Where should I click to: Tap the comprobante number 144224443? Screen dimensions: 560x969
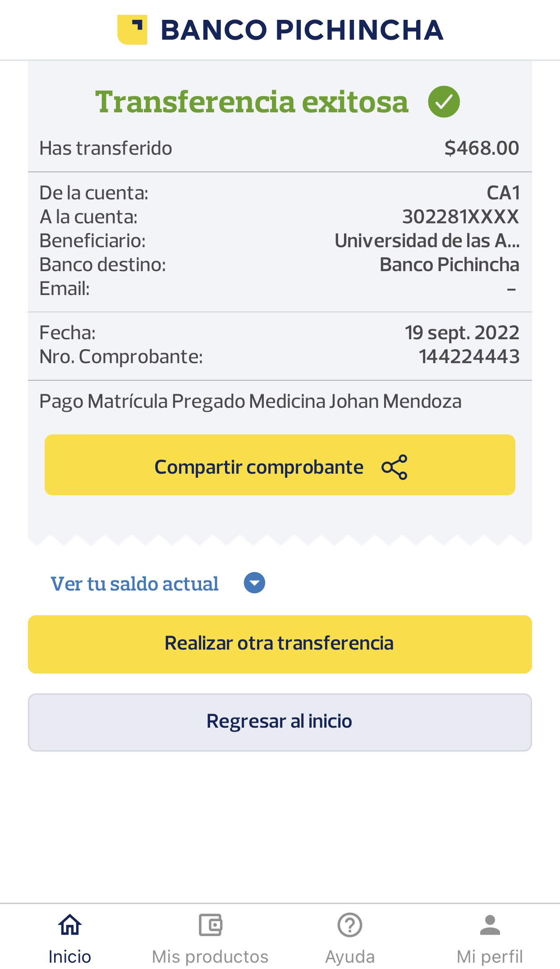469,357
